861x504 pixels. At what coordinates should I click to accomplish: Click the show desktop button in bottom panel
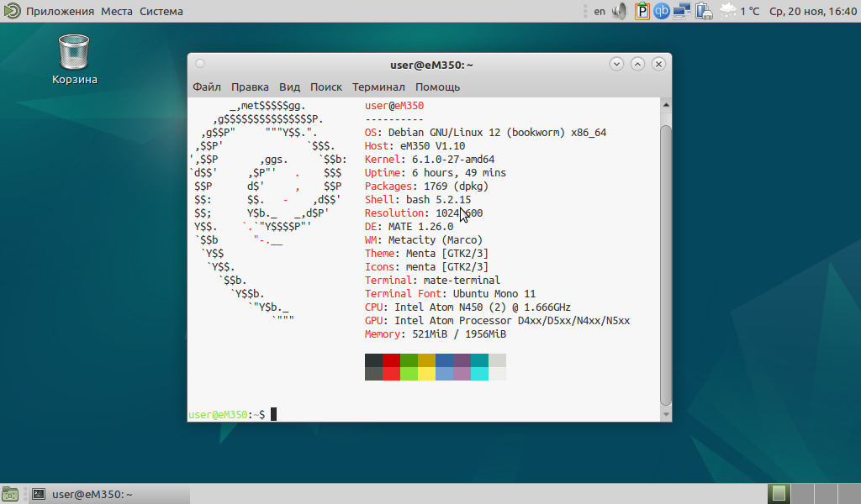click(10, 494)
